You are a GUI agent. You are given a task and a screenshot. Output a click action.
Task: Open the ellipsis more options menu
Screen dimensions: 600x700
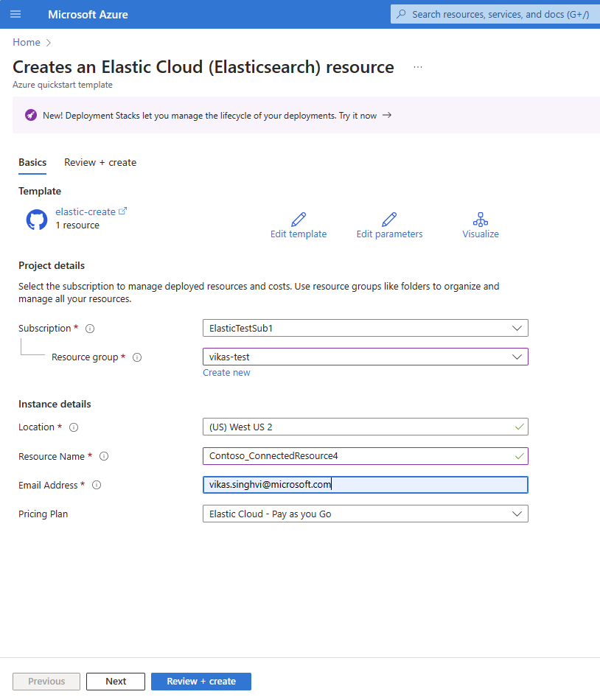coord(418,67)
